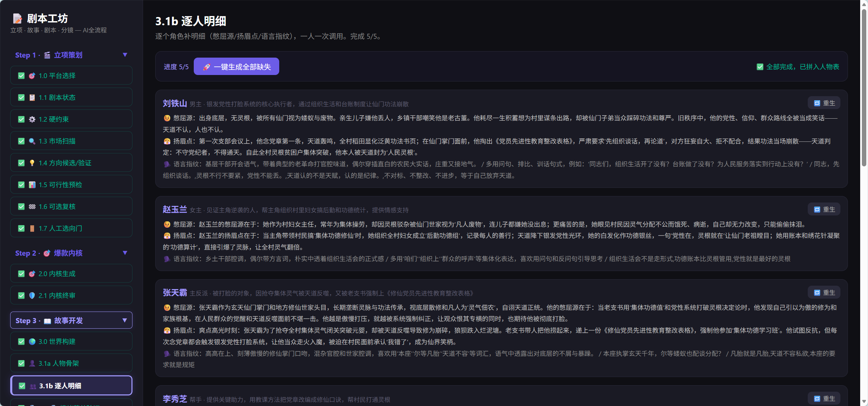Click the person icon beside 3.1a 人物骨架
The width and height of the screenshot is (868, 406).
click(x=32, y=363)
